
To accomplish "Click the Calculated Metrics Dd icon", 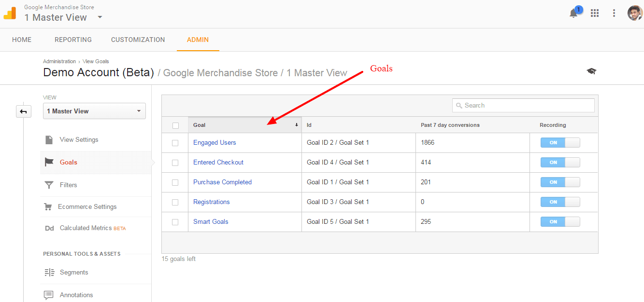I will pos(49,228).
